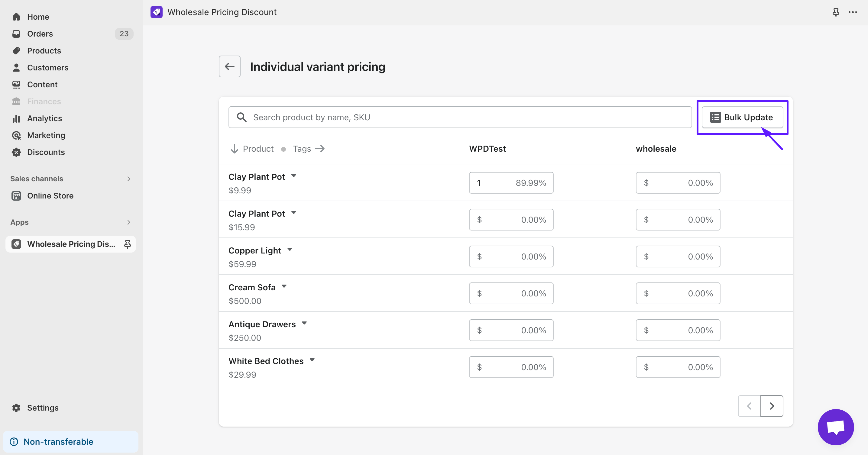
Task: Expand the Apps section chevron
Action: pyautogui.click(x=129, y=222)
